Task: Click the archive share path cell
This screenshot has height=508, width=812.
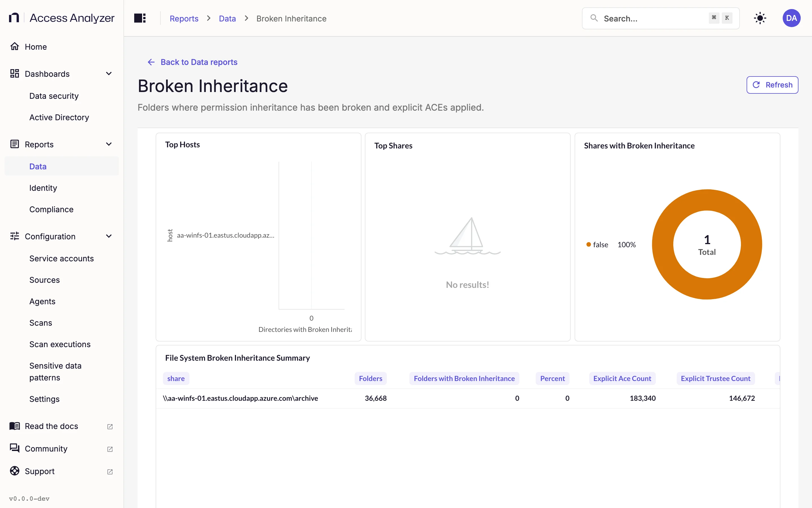Action: [x=240, y=398]
